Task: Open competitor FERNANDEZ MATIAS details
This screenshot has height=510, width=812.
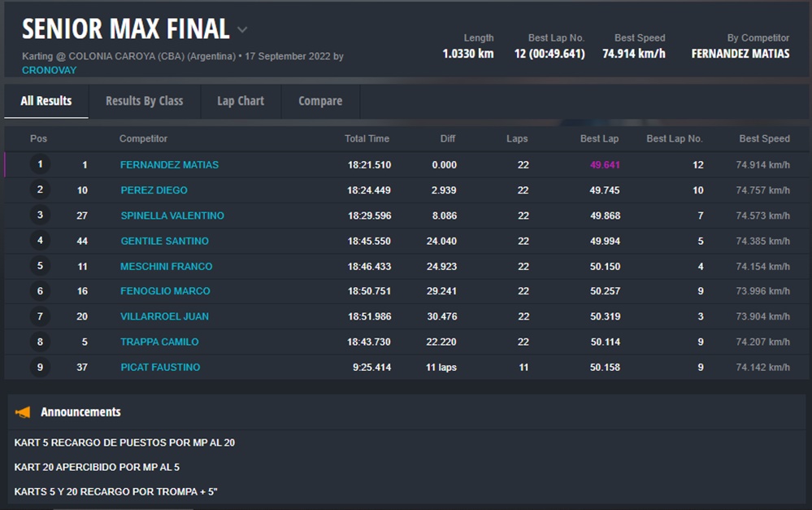Action: tap(169, 164)
